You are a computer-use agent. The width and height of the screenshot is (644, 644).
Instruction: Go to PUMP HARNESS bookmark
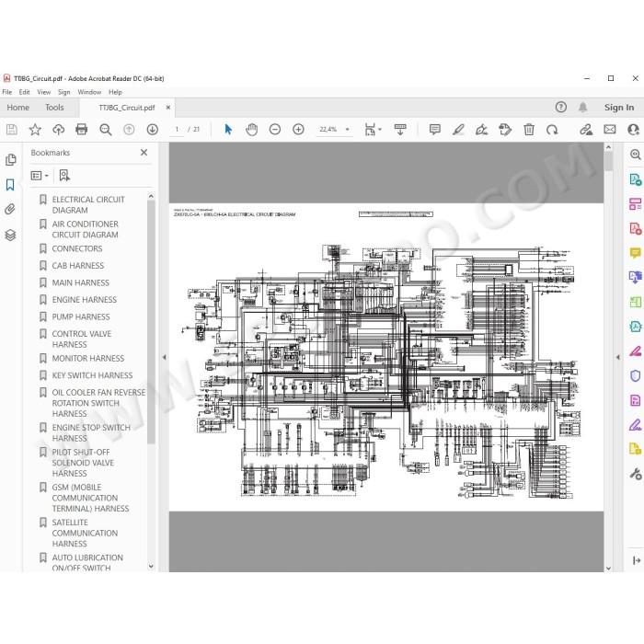point(81,317)
